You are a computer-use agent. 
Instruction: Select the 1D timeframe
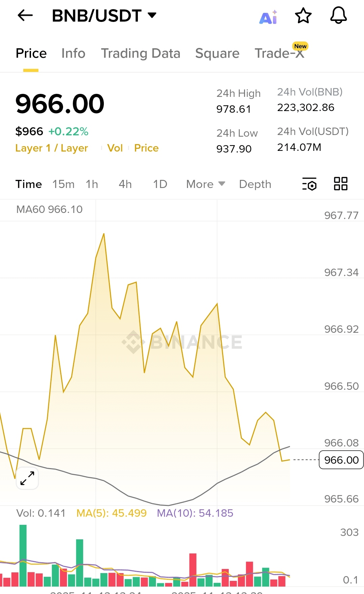[160, 184]
